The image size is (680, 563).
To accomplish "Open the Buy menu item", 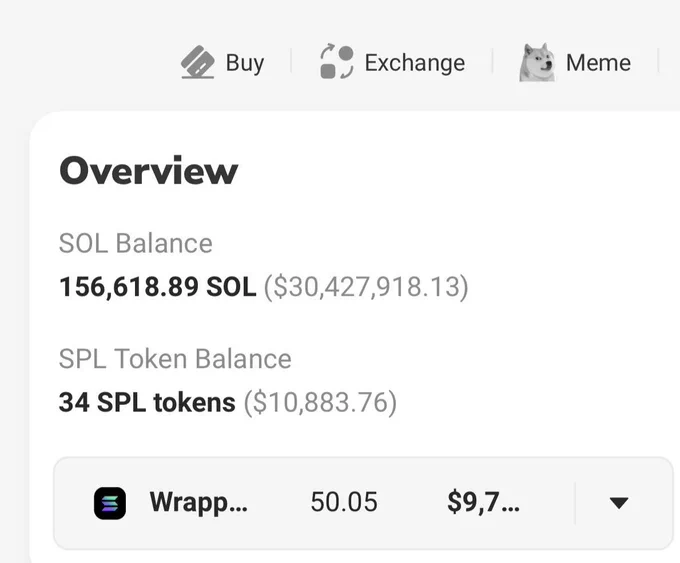I will point(222,62).
